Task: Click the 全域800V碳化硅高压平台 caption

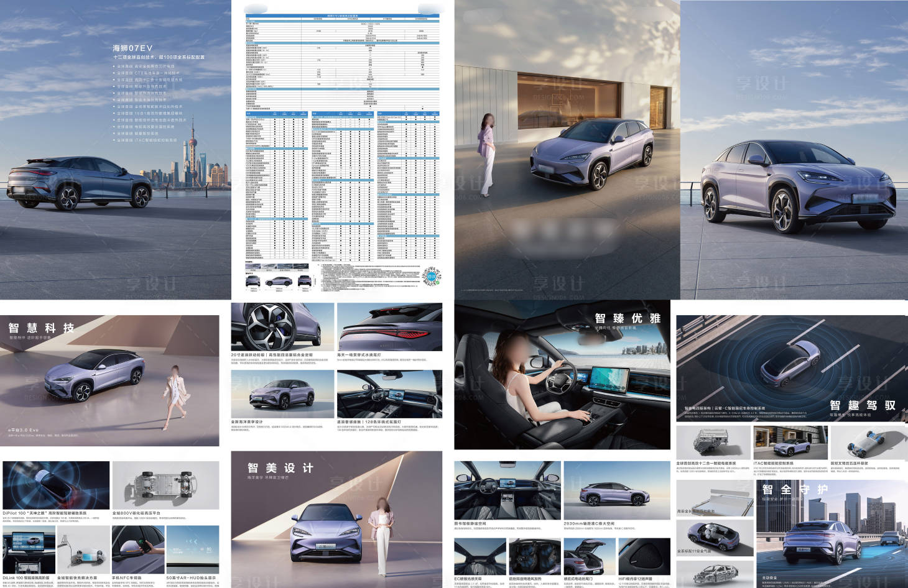Action: 136,513
